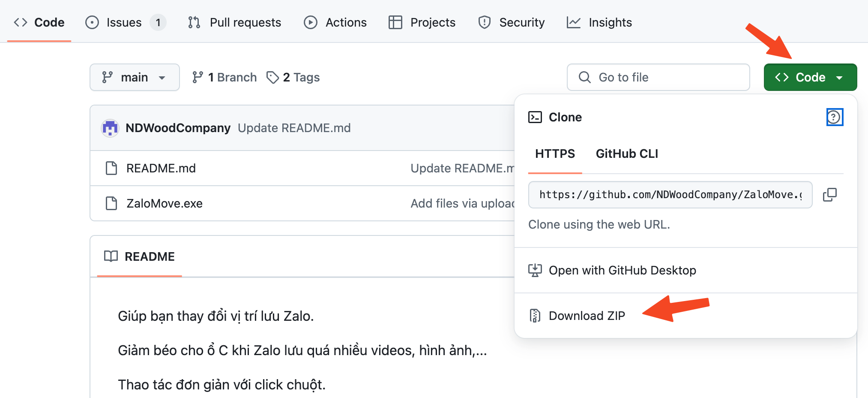Switch to the Issues tab
Screen dimensions: 868x398
(x=125, y=22)
